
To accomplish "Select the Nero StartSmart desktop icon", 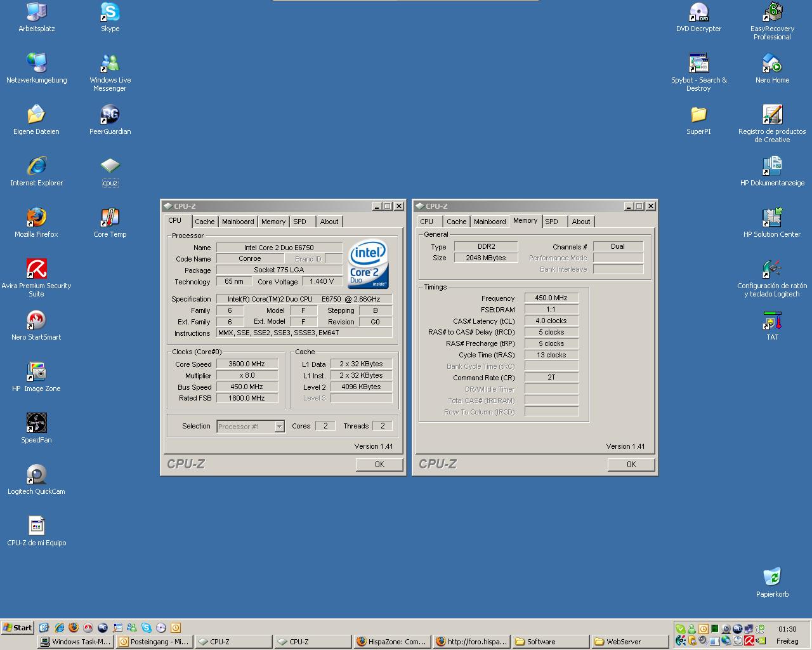I will coord(37,326).
